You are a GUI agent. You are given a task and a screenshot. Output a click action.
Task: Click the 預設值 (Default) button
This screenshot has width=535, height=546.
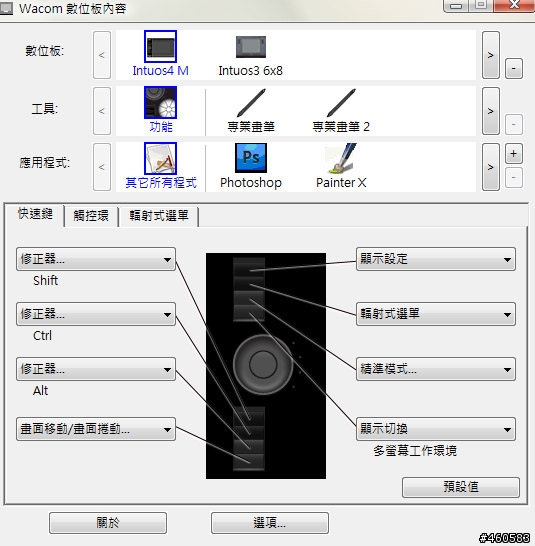(x=461, y=487)
